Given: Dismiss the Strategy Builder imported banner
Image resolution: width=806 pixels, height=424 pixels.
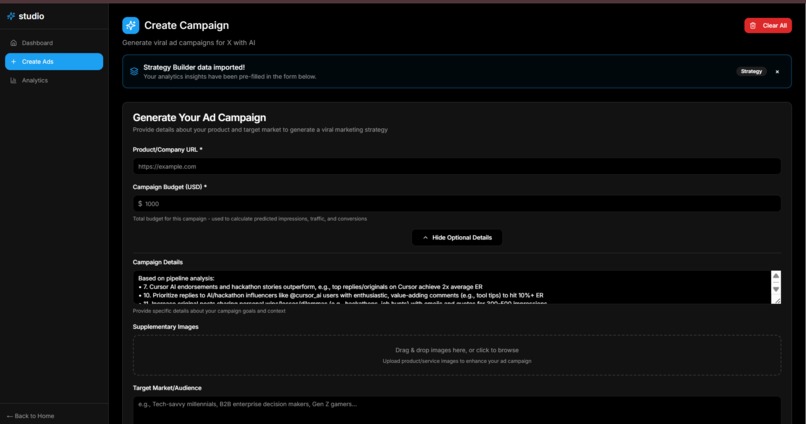Looking at the screenshot, I should (777, 72).
